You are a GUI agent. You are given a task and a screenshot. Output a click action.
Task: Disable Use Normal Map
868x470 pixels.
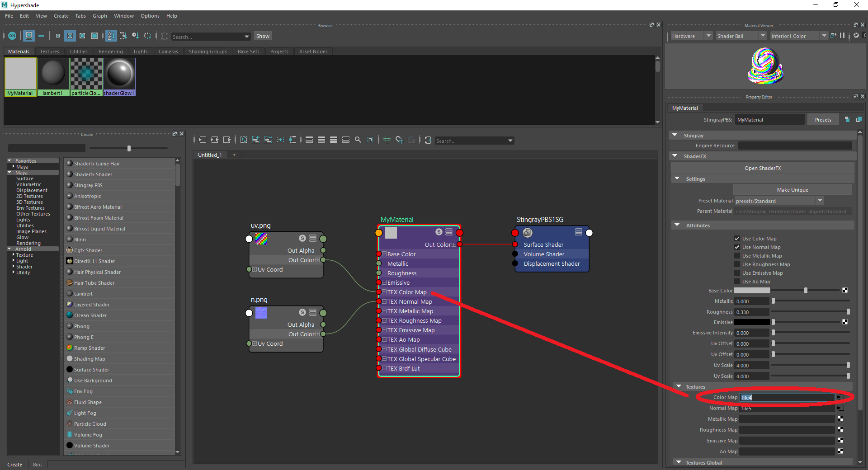point(737,247)
